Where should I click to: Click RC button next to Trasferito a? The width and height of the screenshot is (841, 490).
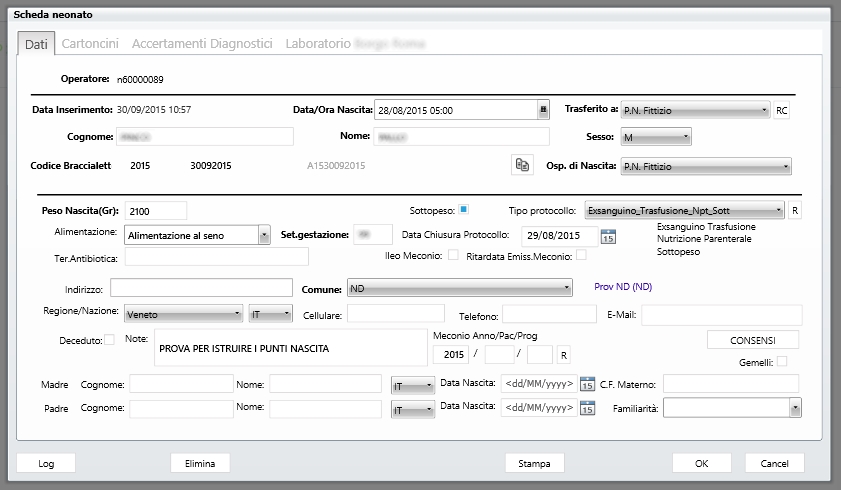782,110
